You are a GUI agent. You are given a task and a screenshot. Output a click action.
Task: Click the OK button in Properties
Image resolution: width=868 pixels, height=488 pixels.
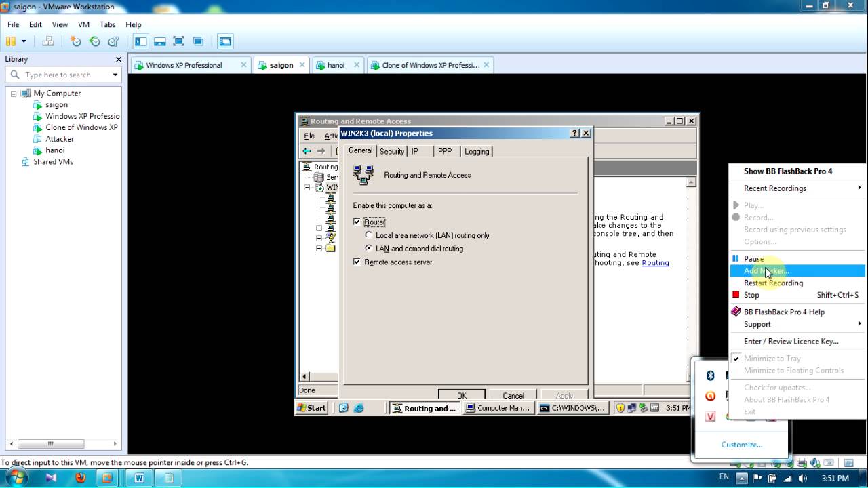462,394
